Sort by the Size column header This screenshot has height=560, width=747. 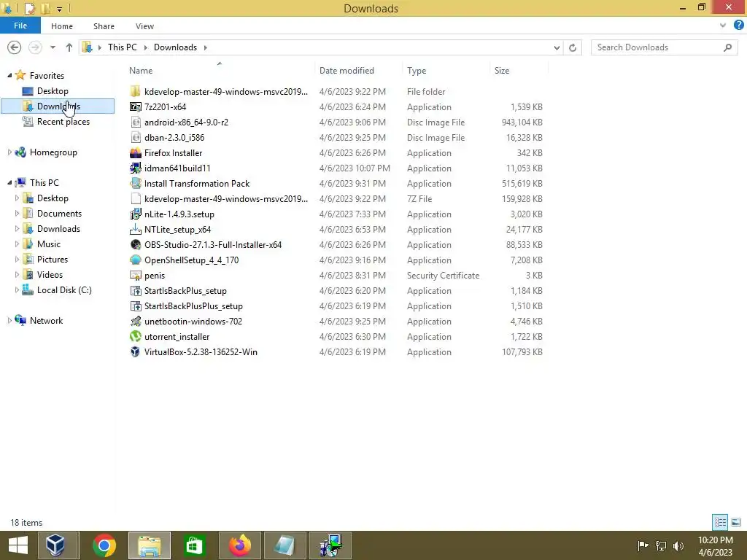[x=519, y=71]
